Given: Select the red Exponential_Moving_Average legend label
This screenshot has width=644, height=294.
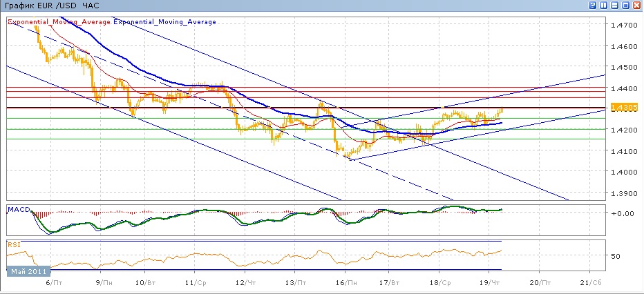Looking at the screenshot, I should (x=59, y=21).
